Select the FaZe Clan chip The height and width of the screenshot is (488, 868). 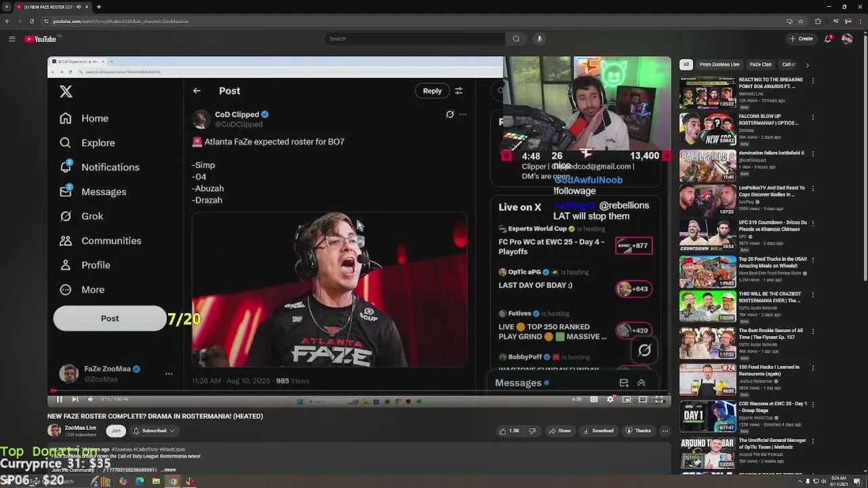tap(761, 64)
